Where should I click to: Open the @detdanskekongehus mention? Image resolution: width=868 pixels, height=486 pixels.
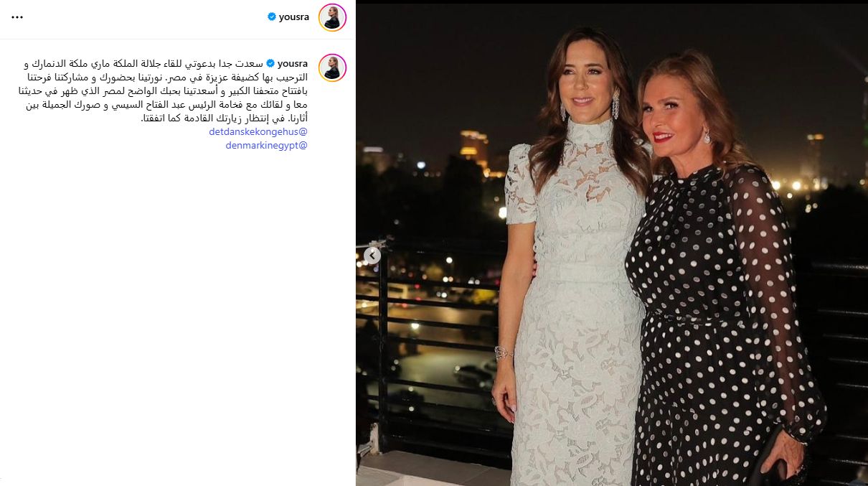(258, 132)
